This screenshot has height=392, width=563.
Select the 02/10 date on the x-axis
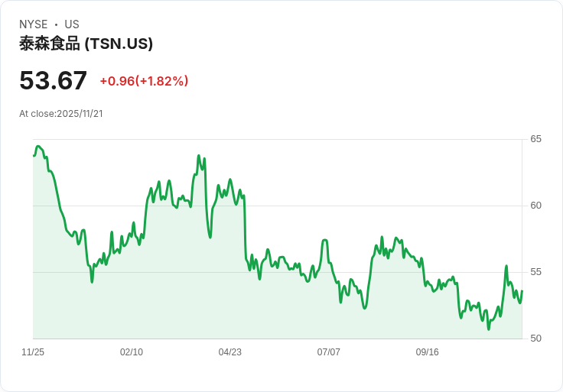coord(132,352)
